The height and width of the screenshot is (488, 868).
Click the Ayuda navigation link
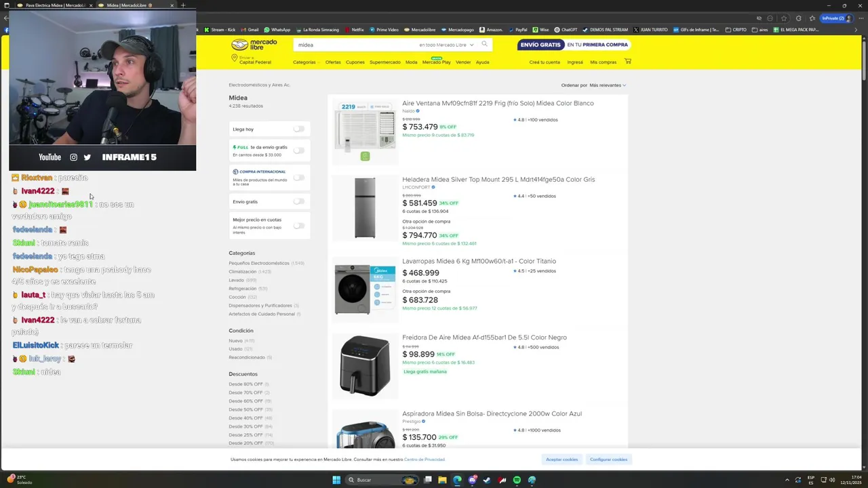pyautogui.click(x=482, y=62)
